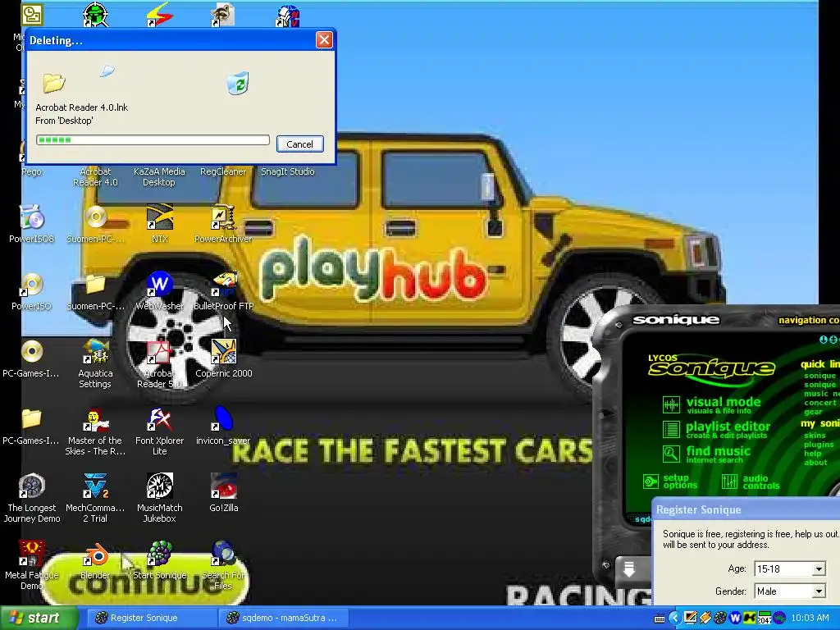
Task: Launch Blender from the desktop
Action: coord(95,559)
